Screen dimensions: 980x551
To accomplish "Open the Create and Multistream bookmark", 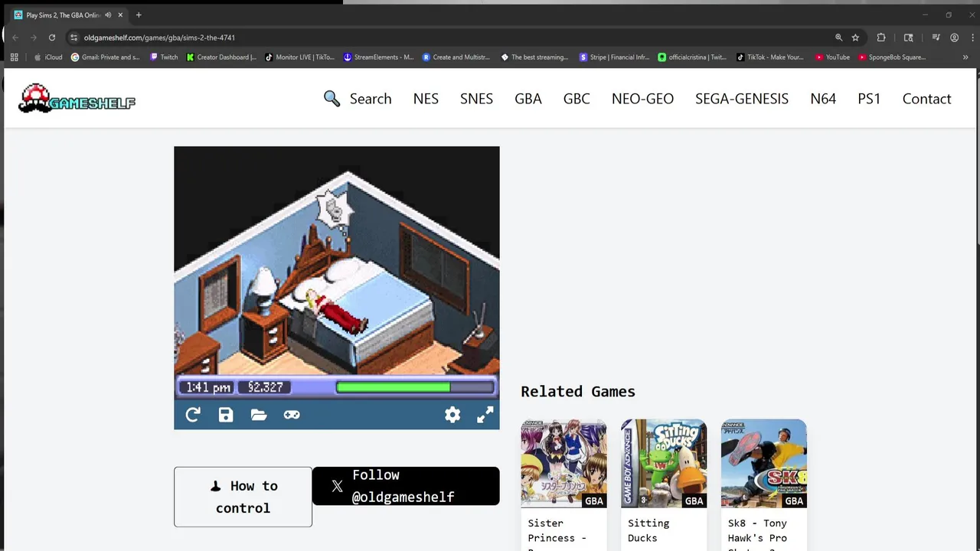I will (456, 57).
